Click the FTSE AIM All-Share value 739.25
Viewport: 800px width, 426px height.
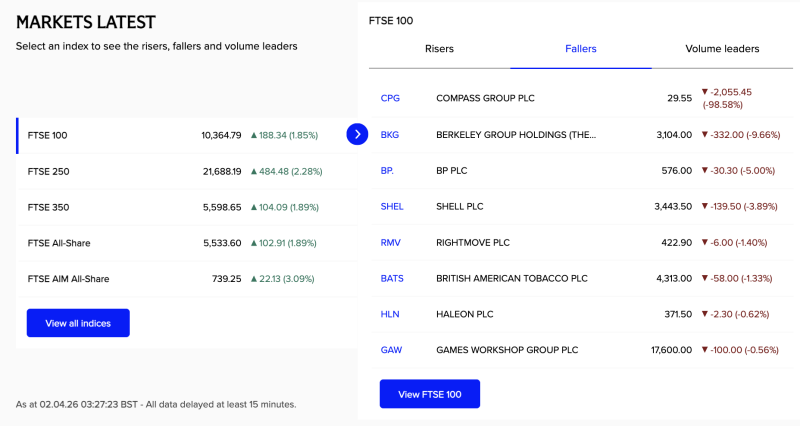(x=227, y=279)
